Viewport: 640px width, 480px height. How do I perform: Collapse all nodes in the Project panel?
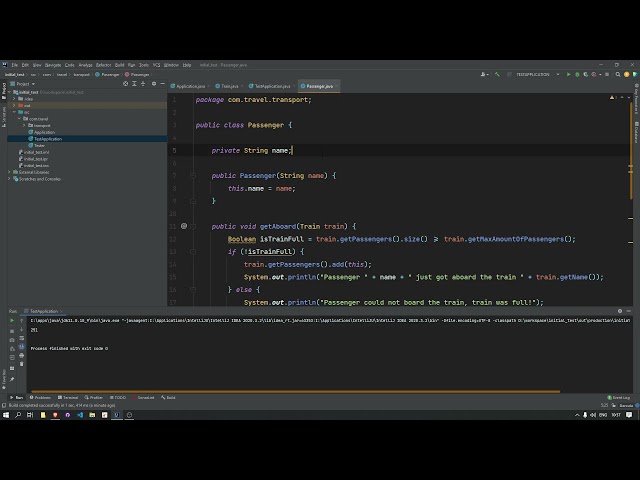[143, 84]
